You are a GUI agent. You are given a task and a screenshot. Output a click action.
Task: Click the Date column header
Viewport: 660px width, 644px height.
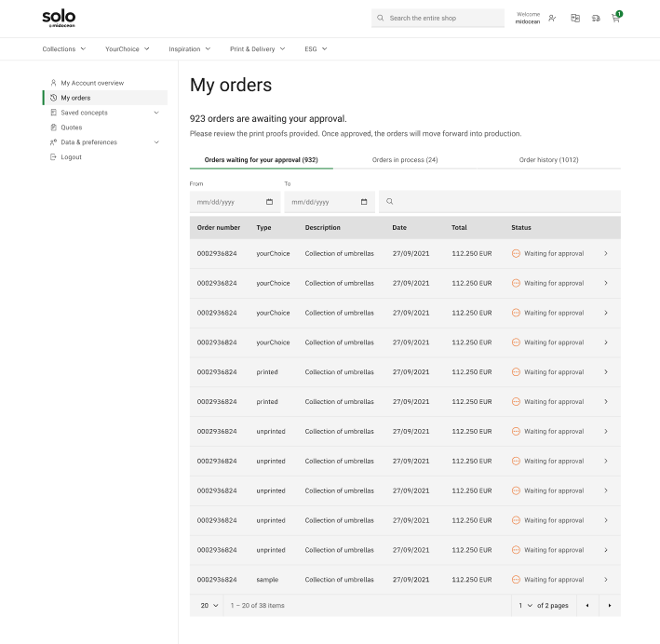point(399,227)
